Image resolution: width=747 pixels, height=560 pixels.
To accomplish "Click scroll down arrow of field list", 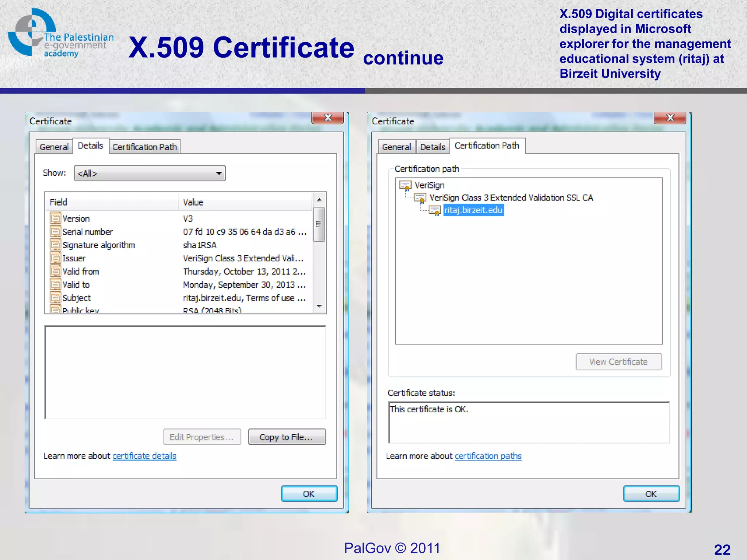I will tap(319, 306).
